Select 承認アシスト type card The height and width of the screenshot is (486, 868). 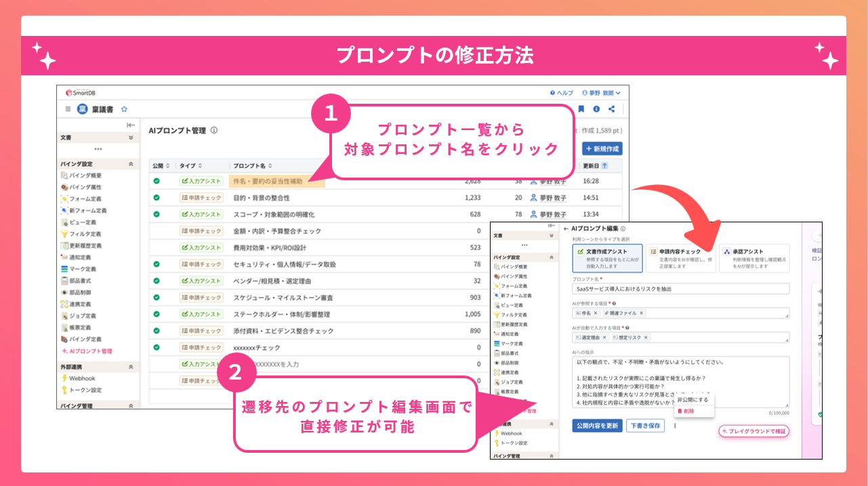click(754, 258)
